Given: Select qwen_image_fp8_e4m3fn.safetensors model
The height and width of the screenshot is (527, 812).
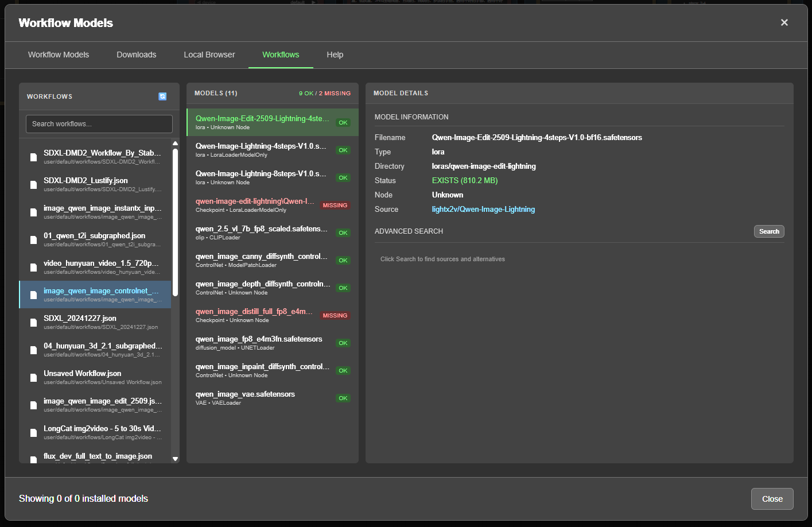Looking at the screenshot, I should click(273, 343).
